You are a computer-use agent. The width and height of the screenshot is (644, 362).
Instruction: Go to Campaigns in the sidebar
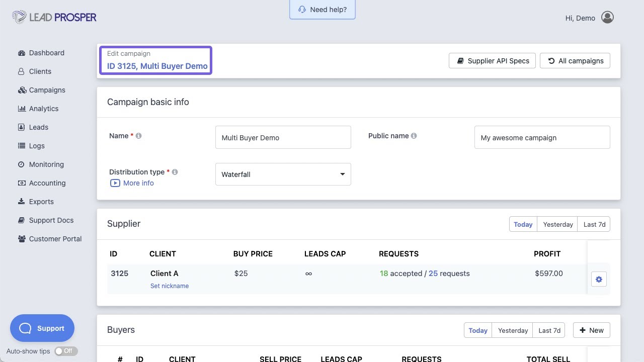pos(47,90)
